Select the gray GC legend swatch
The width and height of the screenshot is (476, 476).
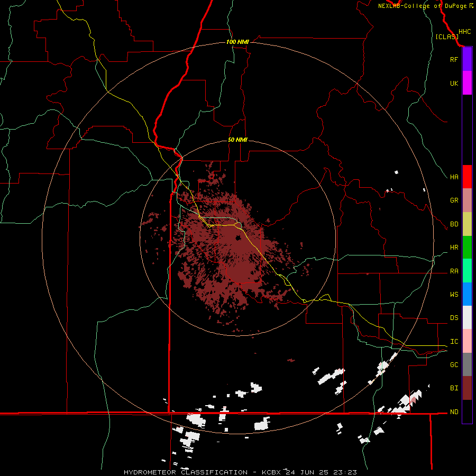[467, 364]
